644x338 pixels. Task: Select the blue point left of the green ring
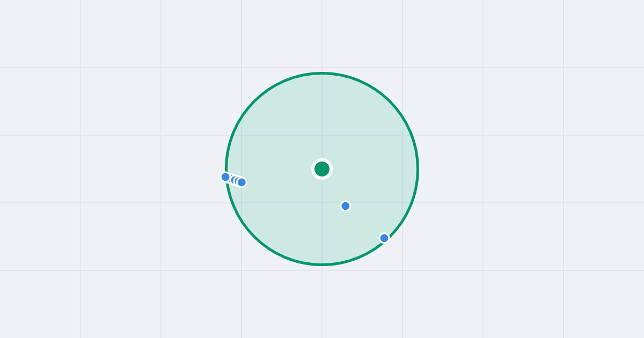(225, 177)
